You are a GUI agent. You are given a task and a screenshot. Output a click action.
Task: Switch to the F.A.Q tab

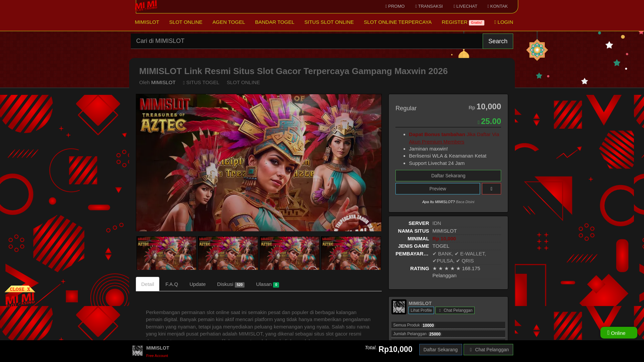click(172, 284)
